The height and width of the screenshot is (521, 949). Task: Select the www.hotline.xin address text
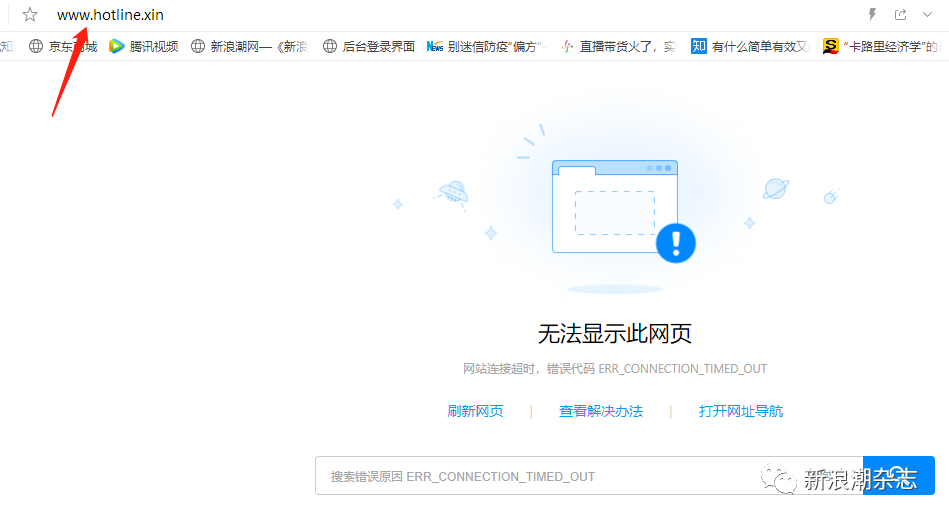click(x=110, y=15)
